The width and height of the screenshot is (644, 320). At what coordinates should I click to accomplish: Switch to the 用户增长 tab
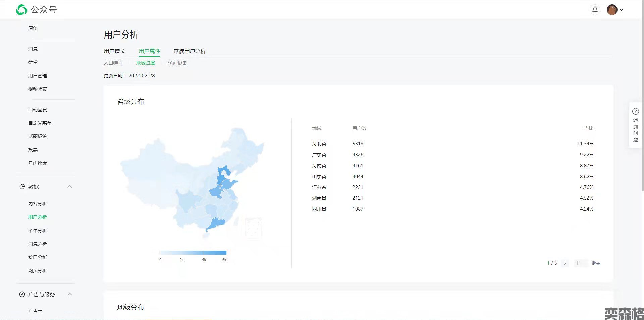pyautogui.click(x=114, y=51)
